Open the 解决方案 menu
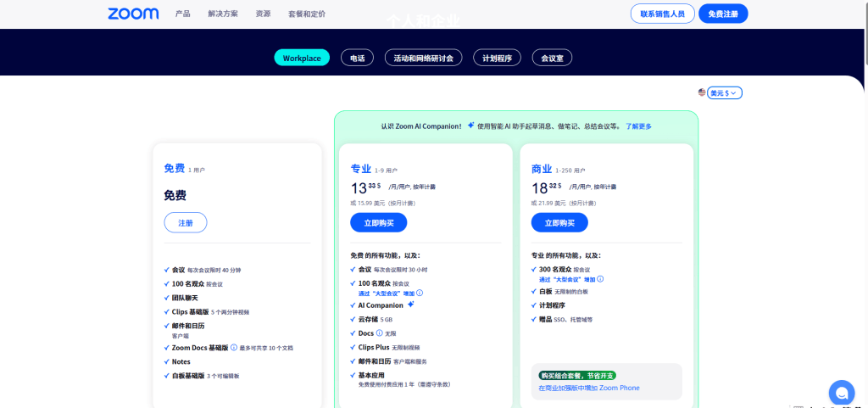The image size is (868, 408). [x=223, y=14]
